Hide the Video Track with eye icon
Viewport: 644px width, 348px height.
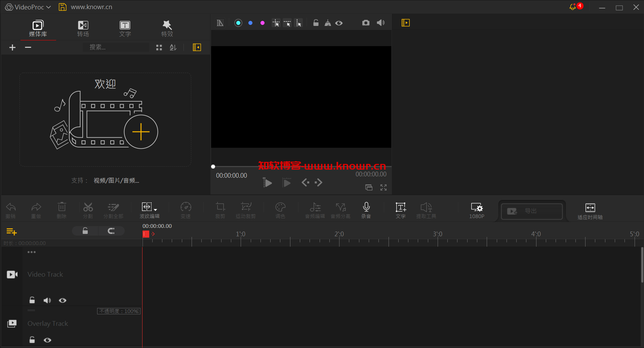[x=63, y=300]
